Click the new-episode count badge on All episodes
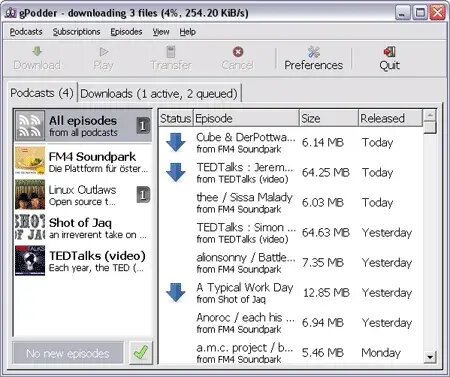This screenshot has width=450, height=377. 143,126
